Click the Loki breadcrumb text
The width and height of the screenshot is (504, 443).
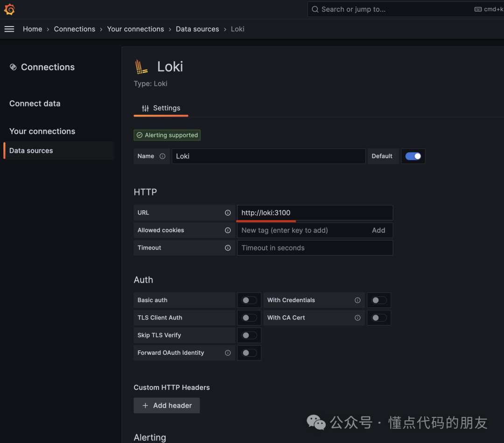point(238,29)
